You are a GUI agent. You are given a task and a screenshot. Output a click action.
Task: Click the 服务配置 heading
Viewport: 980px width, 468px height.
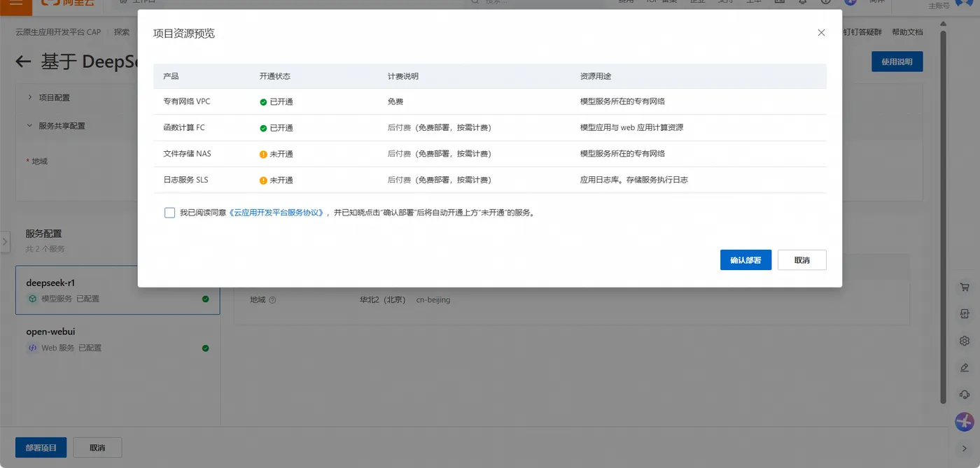coord(44,234)
